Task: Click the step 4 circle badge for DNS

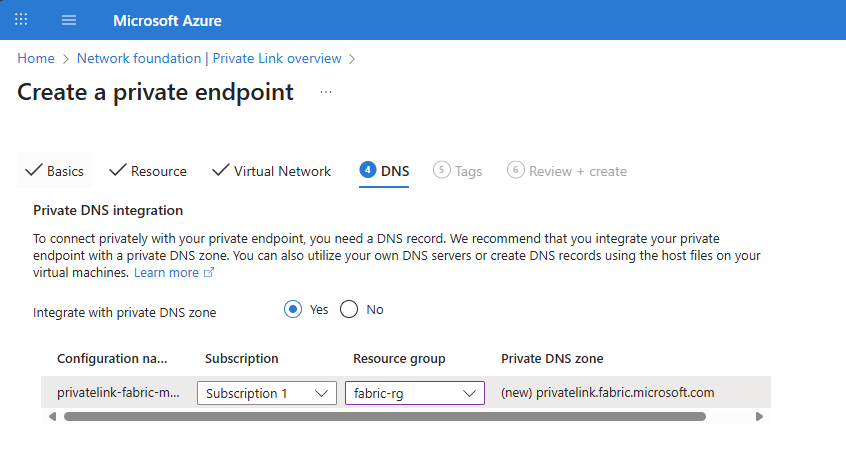Action: 367,170
